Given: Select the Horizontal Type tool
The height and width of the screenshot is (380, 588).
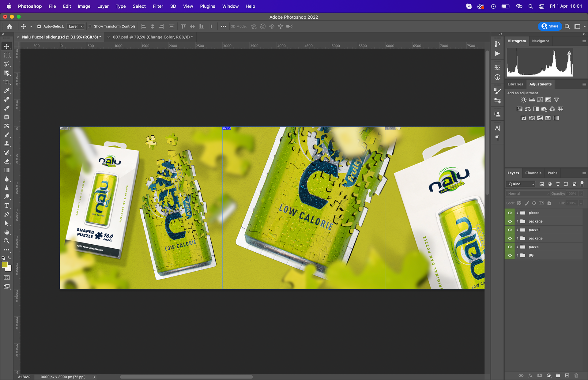Looking at the screenshot, I should pyautogui.click(x=6, y=206).
